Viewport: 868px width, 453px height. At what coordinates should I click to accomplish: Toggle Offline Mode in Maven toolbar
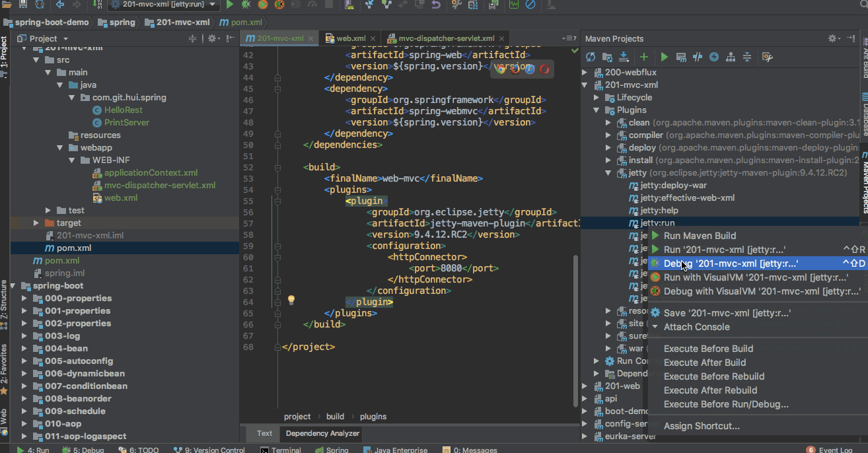(697, 57)
